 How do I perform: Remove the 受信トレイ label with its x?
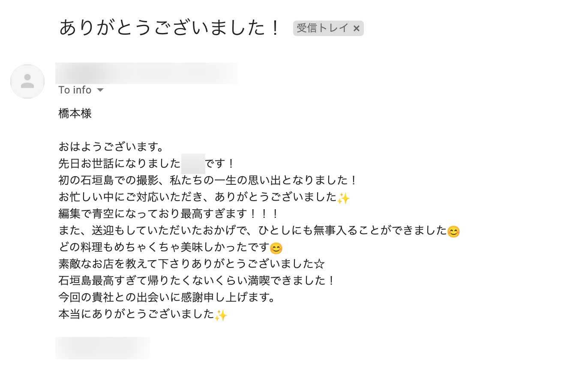[x=356, y=28]
